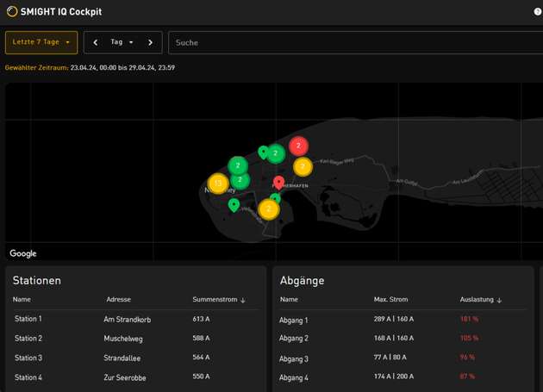Click the 550 A Summenstrom value
Screen dimensions: 543x392
(201, 376)
